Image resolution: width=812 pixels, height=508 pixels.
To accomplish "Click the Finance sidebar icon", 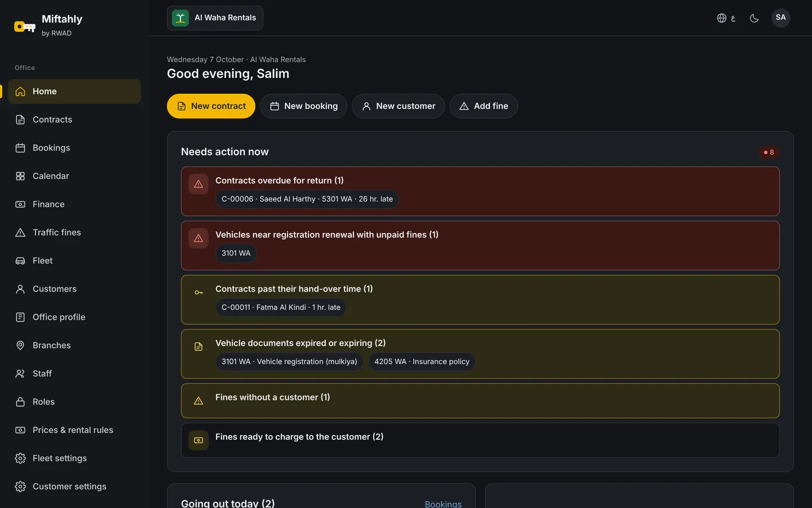I will (20, 204).
